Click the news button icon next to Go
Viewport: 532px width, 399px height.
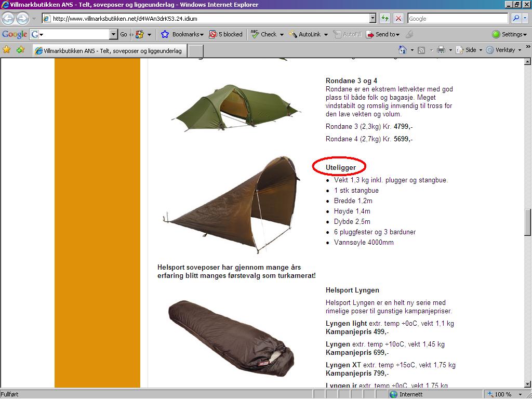(139, 34)
